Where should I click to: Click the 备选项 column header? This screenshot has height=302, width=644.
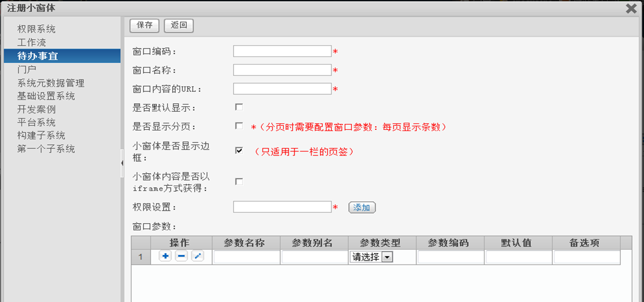[587, 243]
